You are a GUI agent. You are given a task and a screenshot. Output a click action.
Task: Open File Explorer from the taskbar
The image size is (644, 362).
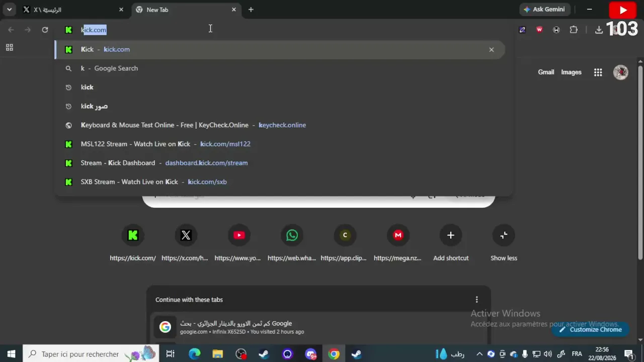point(217,354)
